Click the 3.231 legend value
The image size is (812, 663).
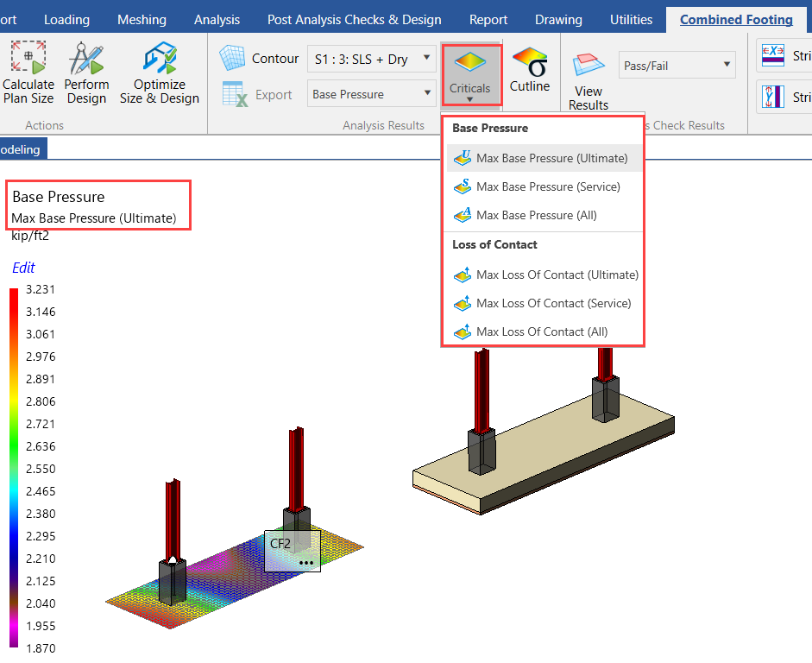(x=41, y=289)
